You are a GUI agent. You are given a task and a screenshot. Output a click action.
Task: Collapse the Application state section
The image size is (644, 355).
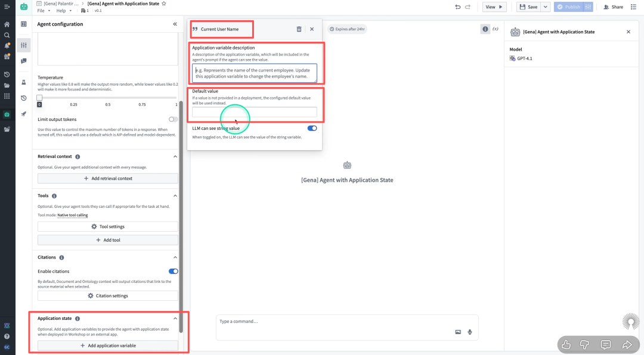175,319
